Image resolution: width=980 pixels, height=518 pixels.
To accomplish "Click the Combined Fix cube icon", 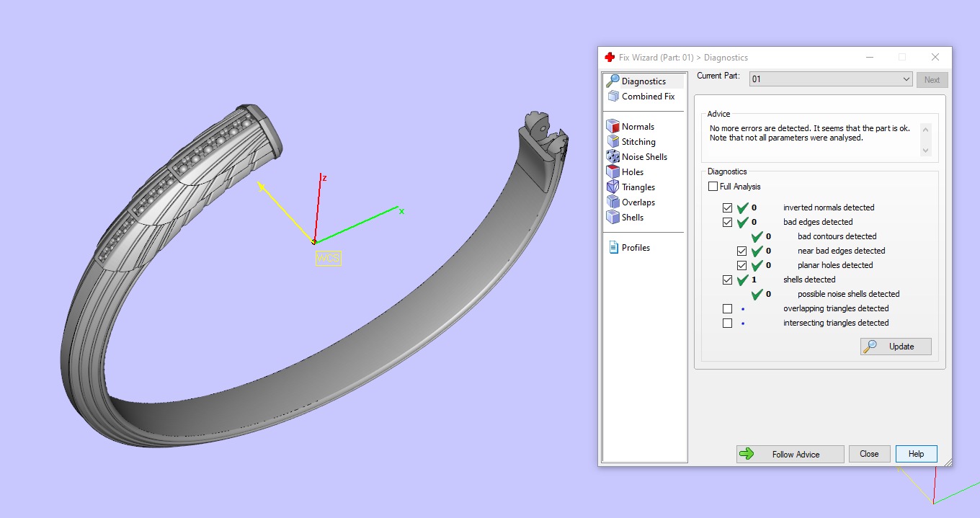I will click(x=613, y=97).
